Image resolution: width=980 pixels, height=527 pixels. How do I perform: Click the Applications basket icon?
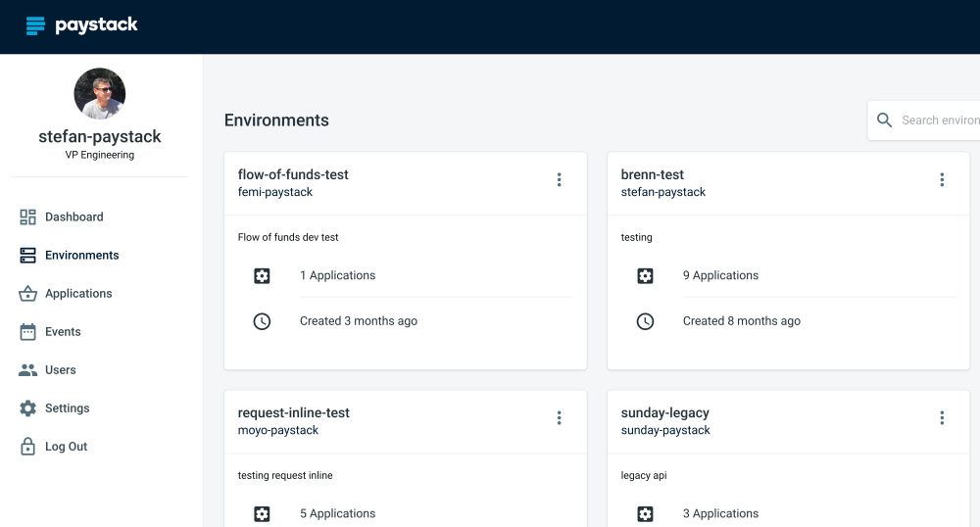(27, 294)
